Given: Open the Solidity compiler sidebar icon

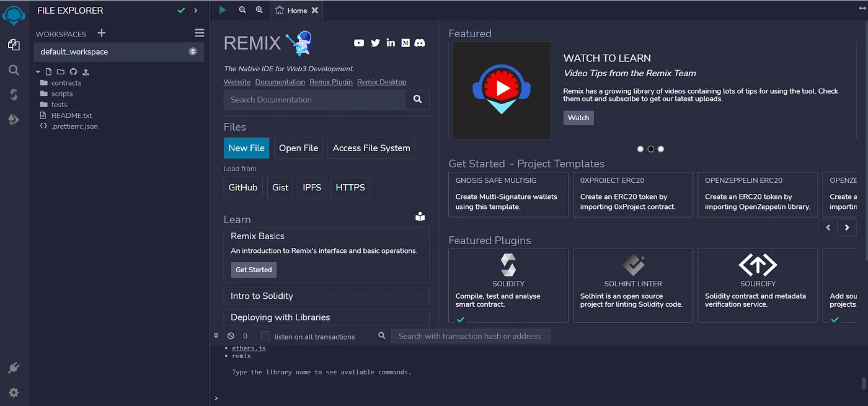Looking at the screenshot, I should point(14,95).
